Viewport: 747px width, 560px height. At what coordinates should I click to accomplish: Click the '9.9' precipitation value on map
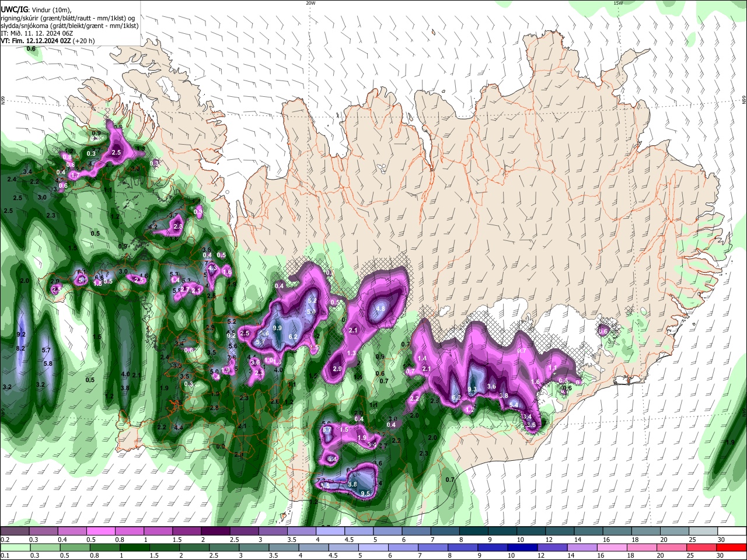pyautogui.click(x=277, y=328)
